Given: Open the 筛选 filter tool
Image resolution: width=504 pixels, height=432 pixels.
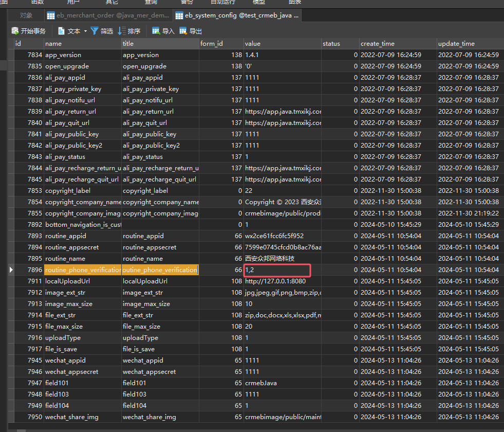Looking at the screenshot, I should click(x=102, y=31).
